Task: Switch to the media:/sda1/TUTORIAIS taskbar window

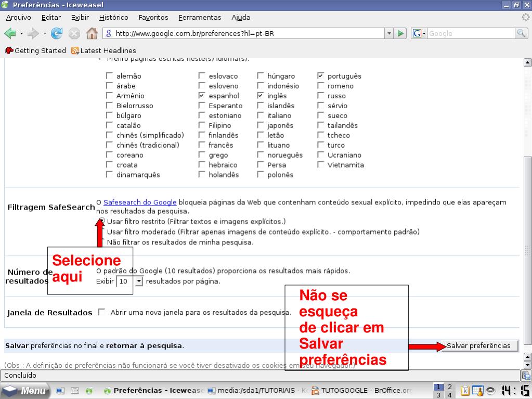Action: click(x=256, y=391)
